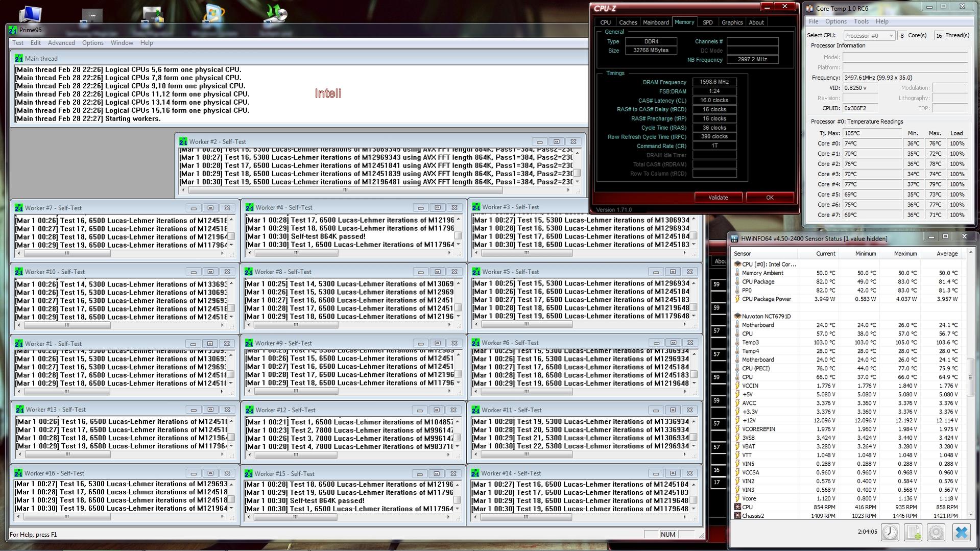The image size is (980, 551).
Task: Open the green arrow desktop shortcut icon
Action: 275,13
